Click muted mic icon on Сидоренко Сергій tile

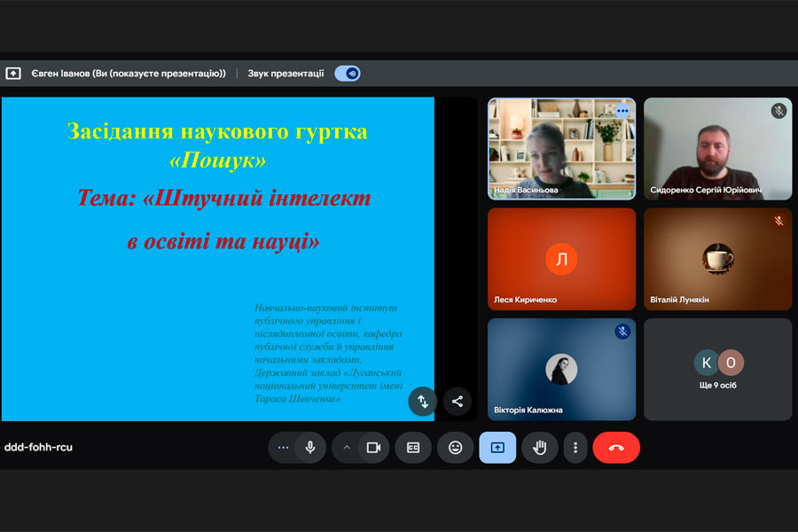(x=778, y=111)
